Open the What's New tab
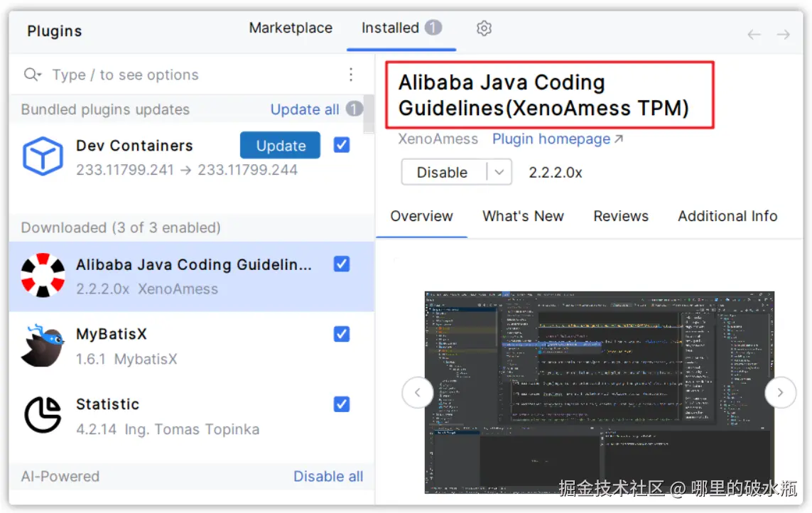The width and height of the screenshot is (812, 513). (x=523, y=216)
